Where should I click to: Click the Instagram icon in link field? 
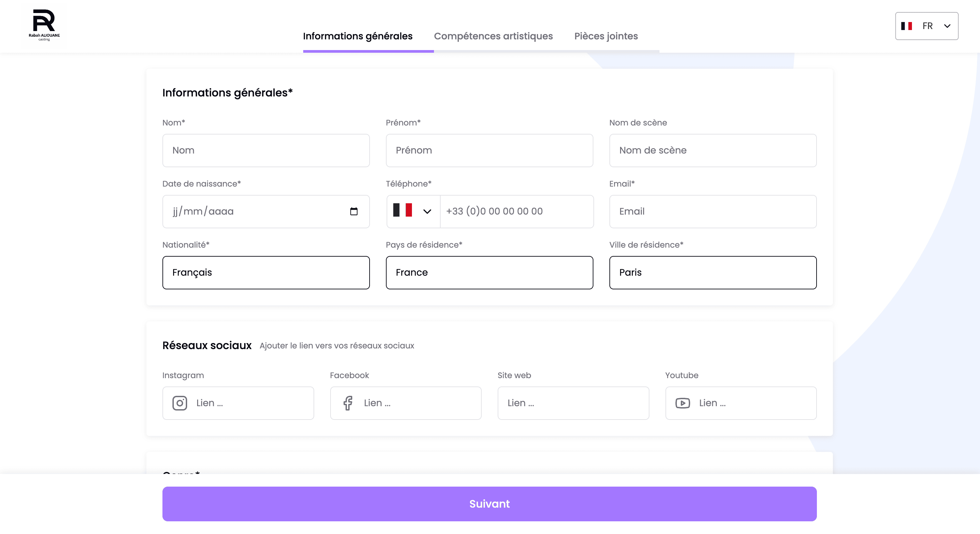179,403
